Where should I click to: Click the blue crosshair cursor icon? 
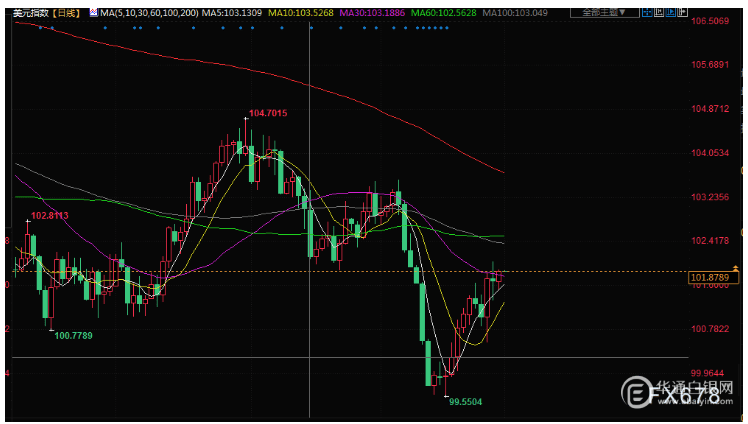click(647, 12)
